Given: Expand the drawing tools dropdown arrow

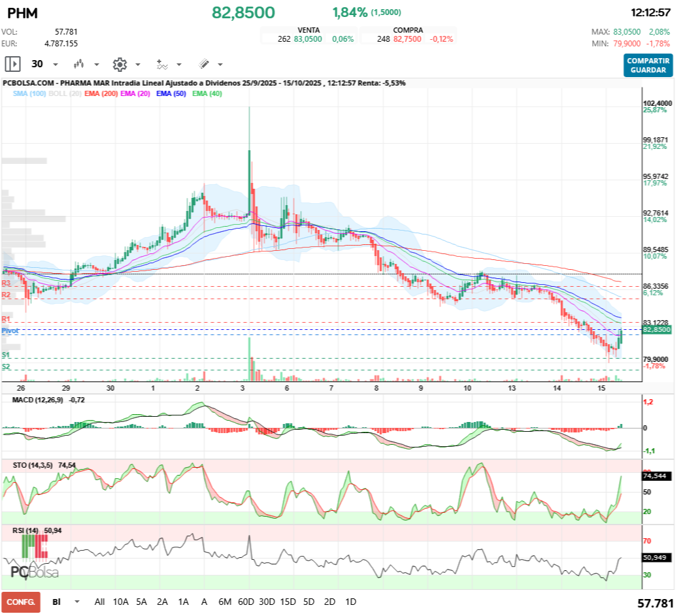Looking at the screenshot, I should (220, 65).
